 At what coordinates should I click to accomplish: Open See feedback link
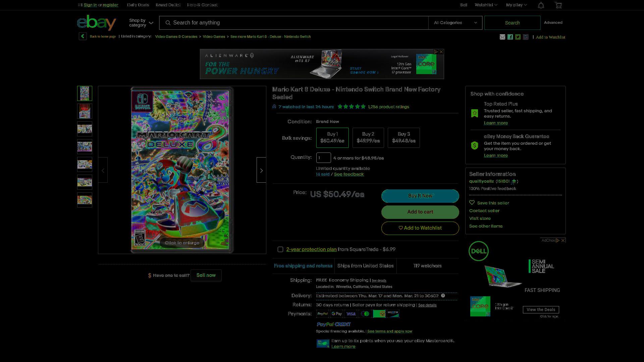click(x=349, y=174)
